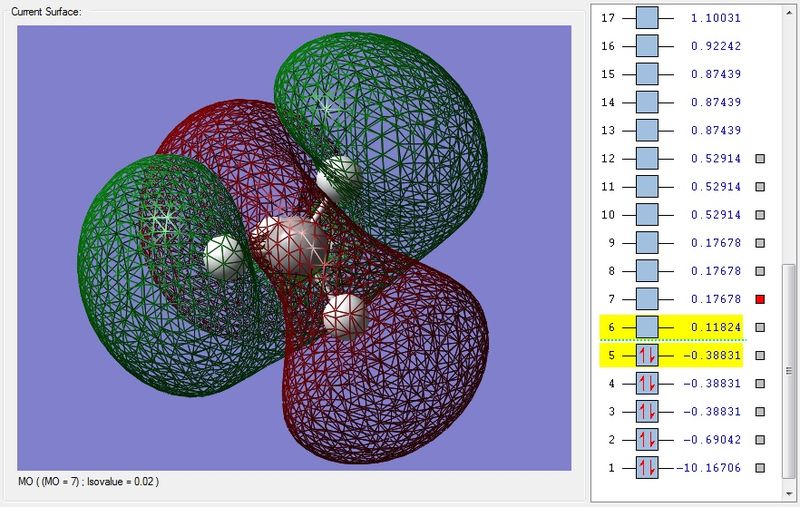Click orbital 5 energy -0.38831
The height and width of the screenshot is (507, 800).
[712, 355]
